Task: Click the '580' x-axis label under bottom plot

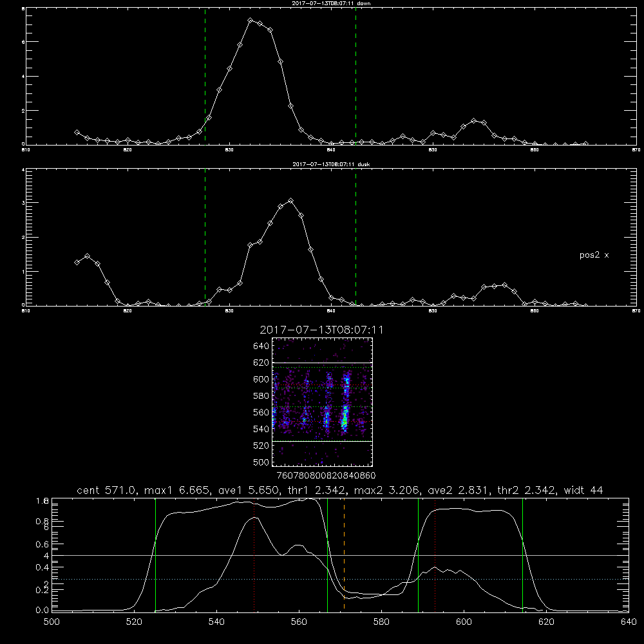Action: point(381,622)
